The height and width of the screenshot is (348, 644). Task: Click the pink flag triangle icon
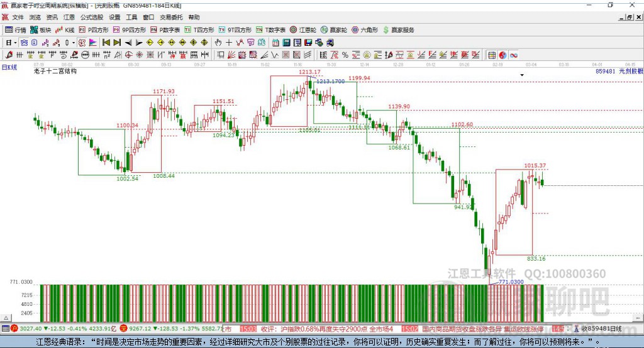(93, 42)
